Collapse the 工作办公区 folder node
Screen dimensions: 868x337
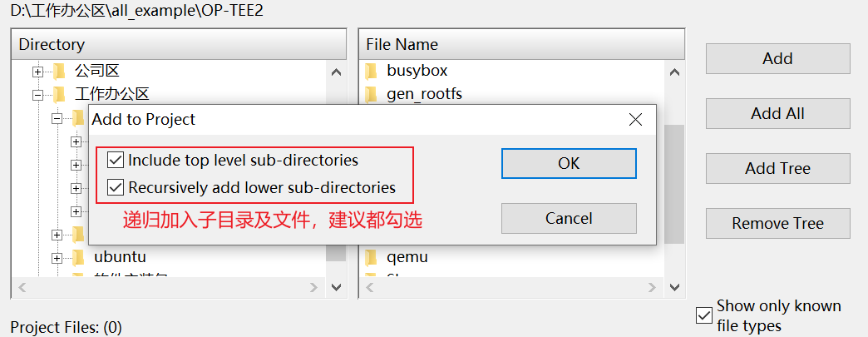[37, 95]
